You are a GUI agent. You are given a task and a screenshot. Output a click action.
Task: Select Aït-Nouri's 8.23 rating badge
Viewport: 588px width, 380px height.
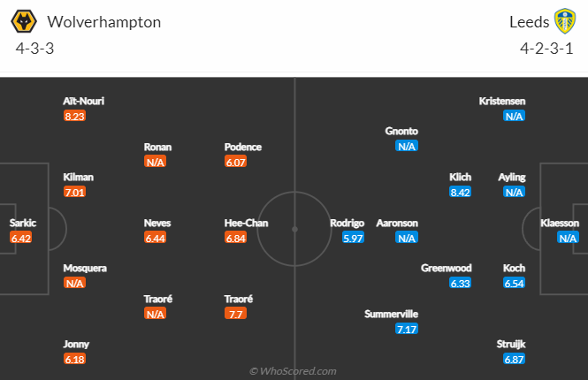[74, 116]
